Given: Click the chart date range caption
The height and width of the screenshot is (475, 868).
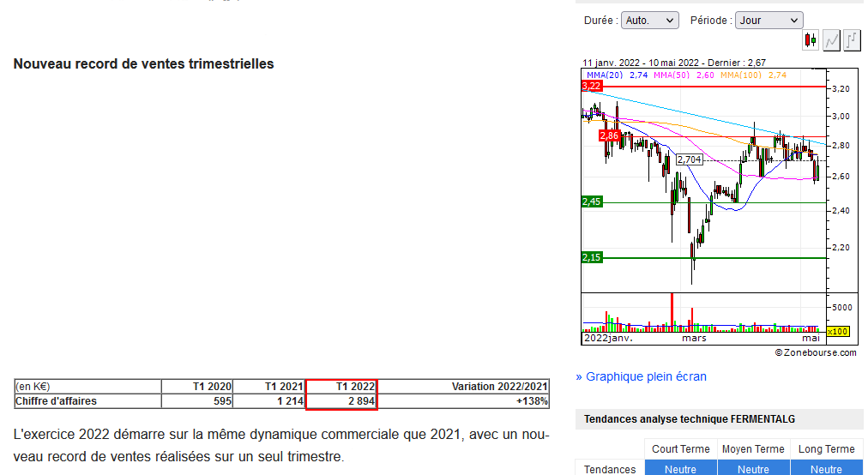Looking at the screenshot, I should [x=673, y=63].
